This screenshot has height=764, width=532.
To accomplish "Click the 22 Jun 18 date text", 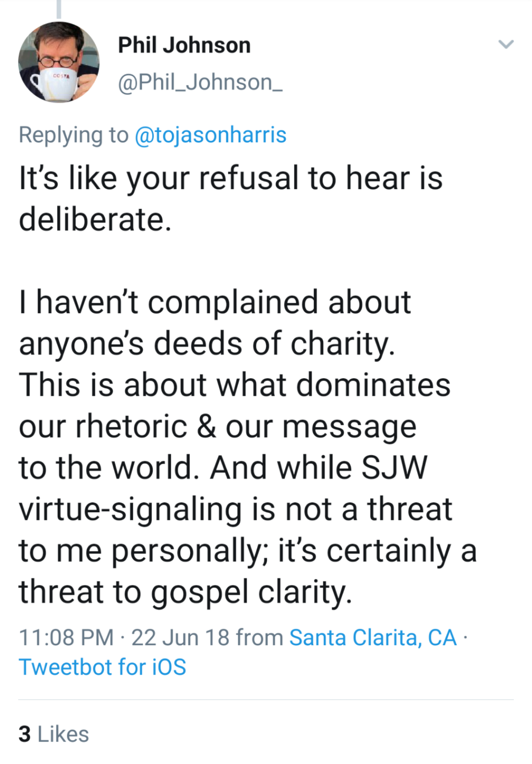I will pyautogui.click(x=180, y=637).
